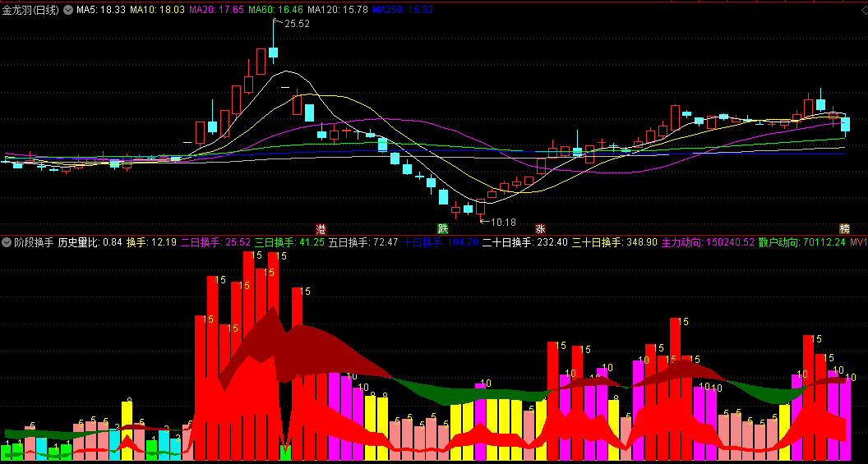Screen dimensions: 868x464
Task: Click the 三十日换手: 348.90 value
Action: [615, 241]
